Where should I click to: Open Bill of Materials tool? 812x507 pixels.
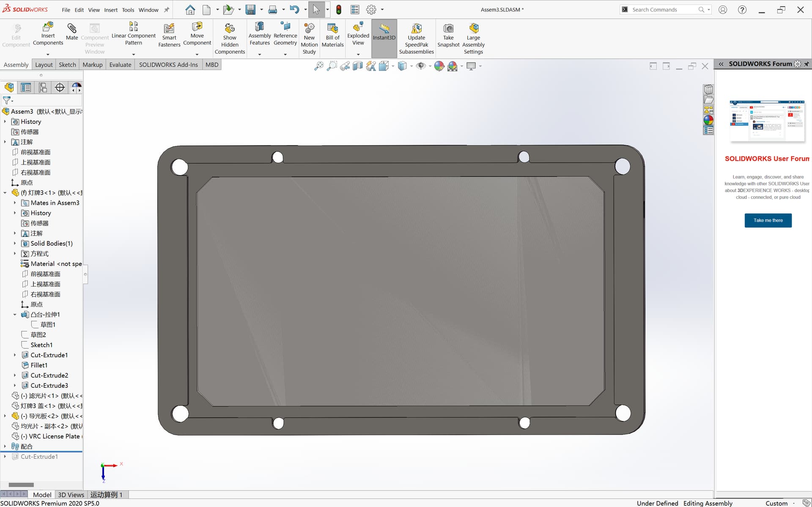(332, 35)
